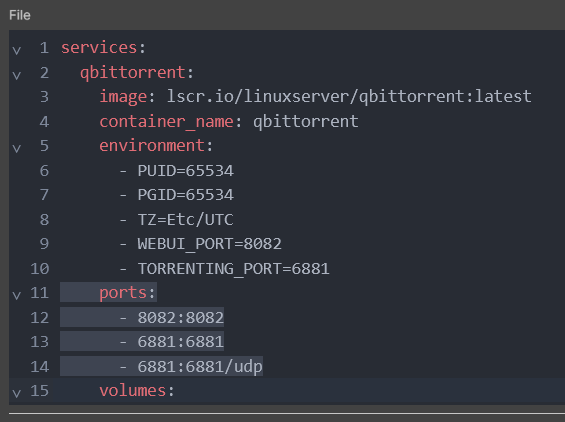Fold the environment section at line 5
565x422 pixels.
17,148
